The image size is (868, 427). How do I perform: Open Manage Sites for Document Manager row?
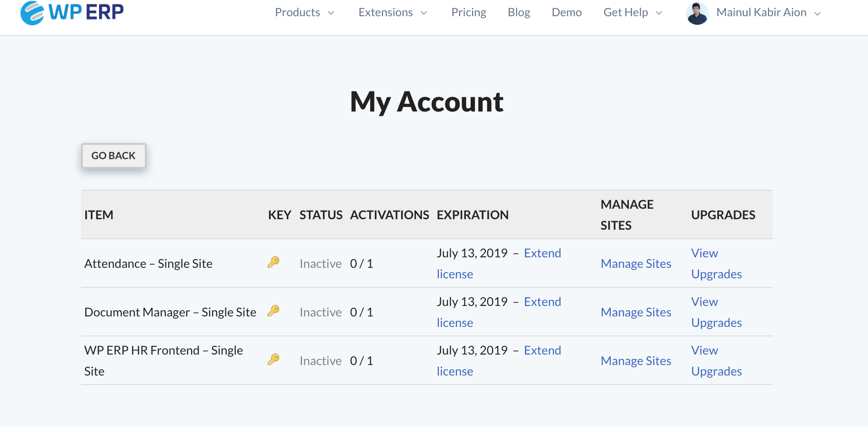[636, 312]
